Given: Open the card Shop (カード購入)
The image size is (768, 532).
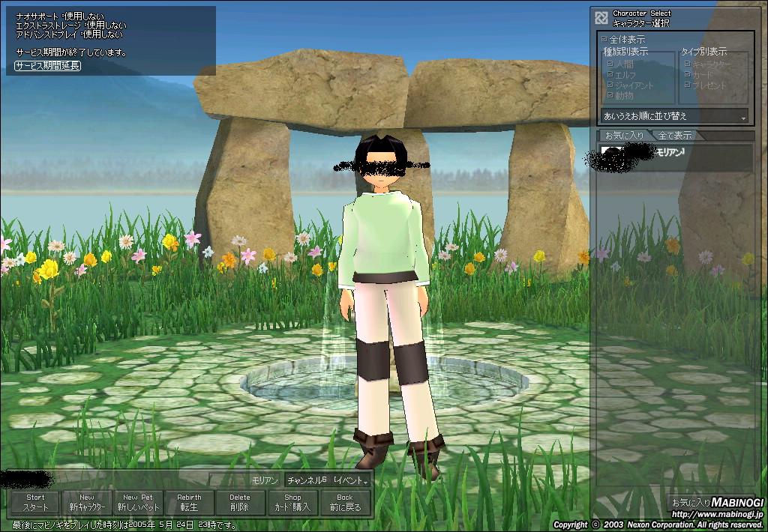Looking at the screenshot, I should tap(292, 502).
